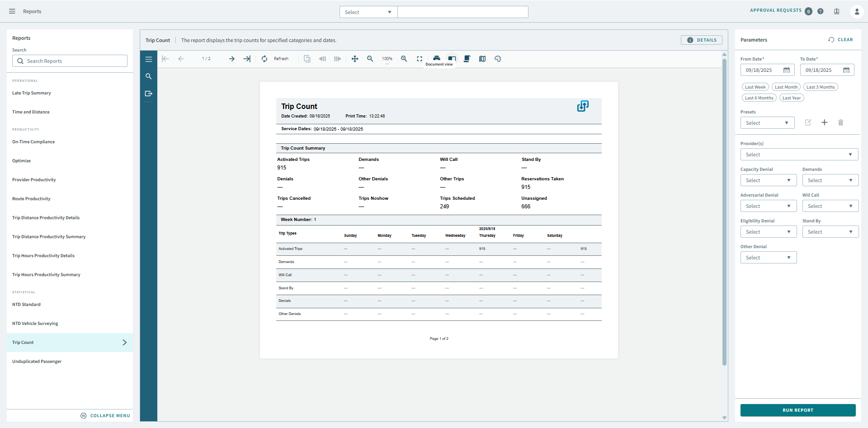Choose the Last Month date shortcut
Screen dimensions: 868x428
coord(786,87)
